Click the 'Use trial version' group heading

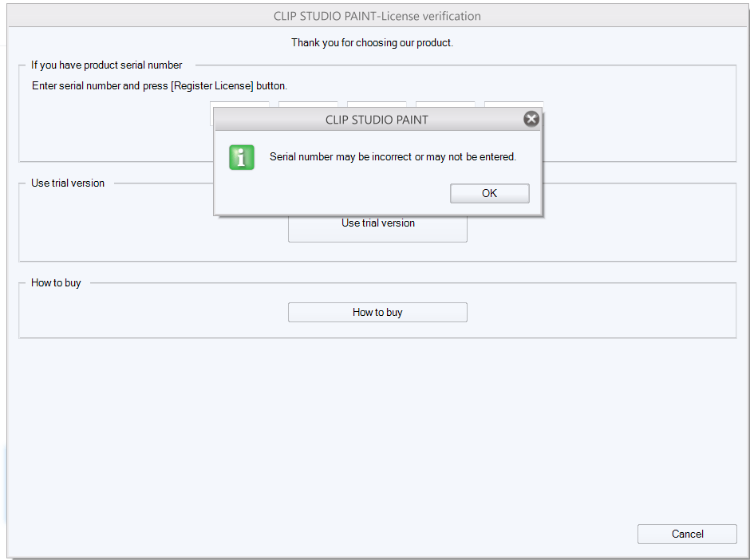pos(68,183)
